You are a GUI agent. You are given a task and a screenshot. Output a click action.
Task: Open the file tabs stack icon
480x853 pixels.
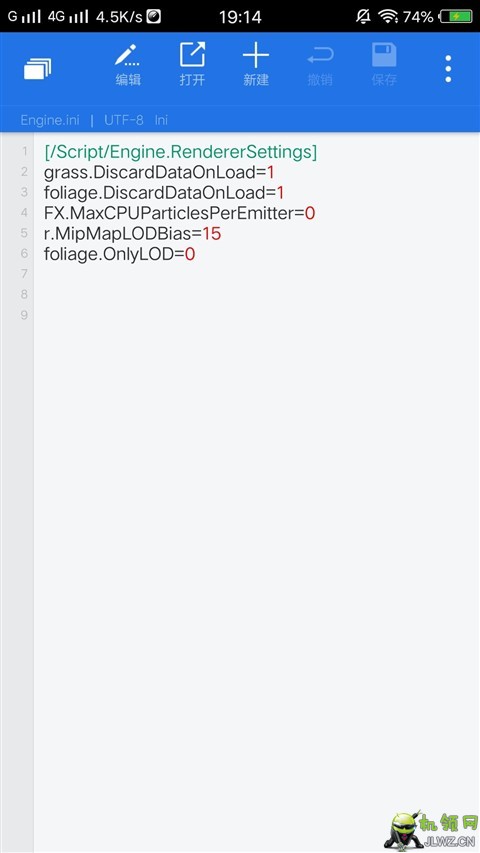[x=38, y=69]
